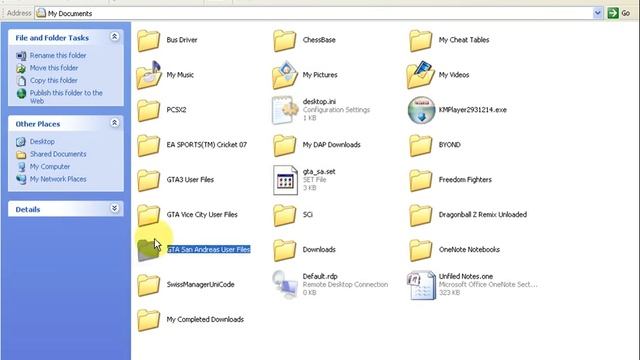Click Rename this folder link

click(x=58, y=55)
